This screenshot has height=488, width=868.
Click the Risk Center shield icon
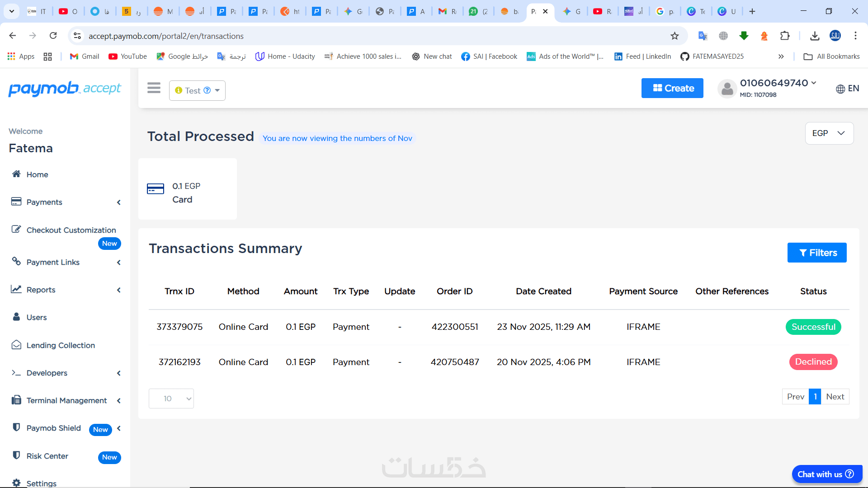click(x=16, y=455)
